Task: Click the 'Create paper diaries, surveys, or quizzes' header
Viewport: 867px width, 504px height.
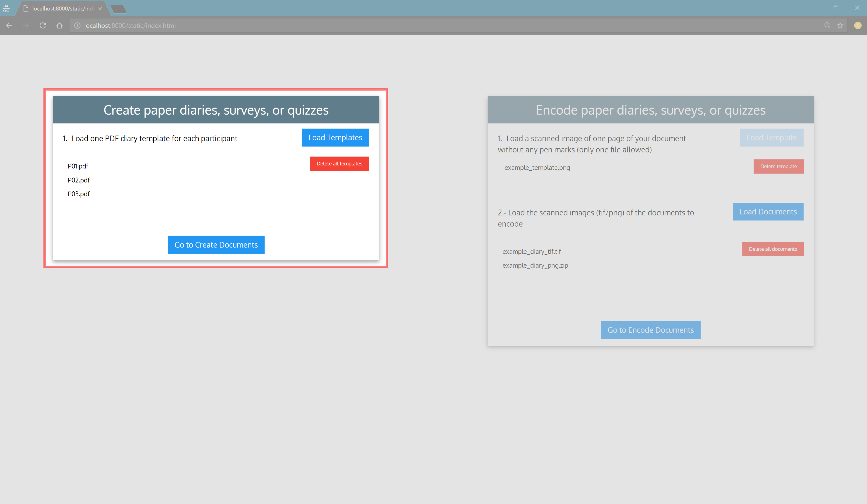Action: [x=216, y=110]
